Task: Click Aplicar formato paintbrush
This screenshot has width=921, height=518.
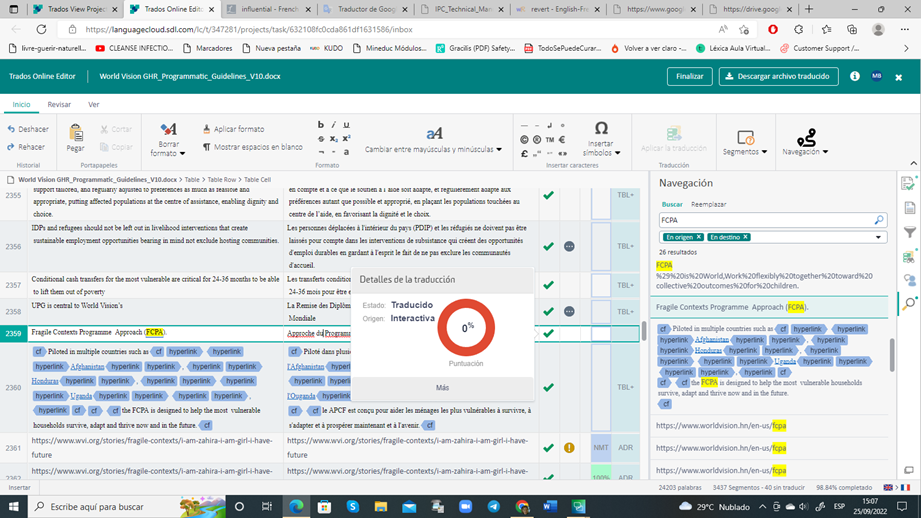Action: point(233,129)
